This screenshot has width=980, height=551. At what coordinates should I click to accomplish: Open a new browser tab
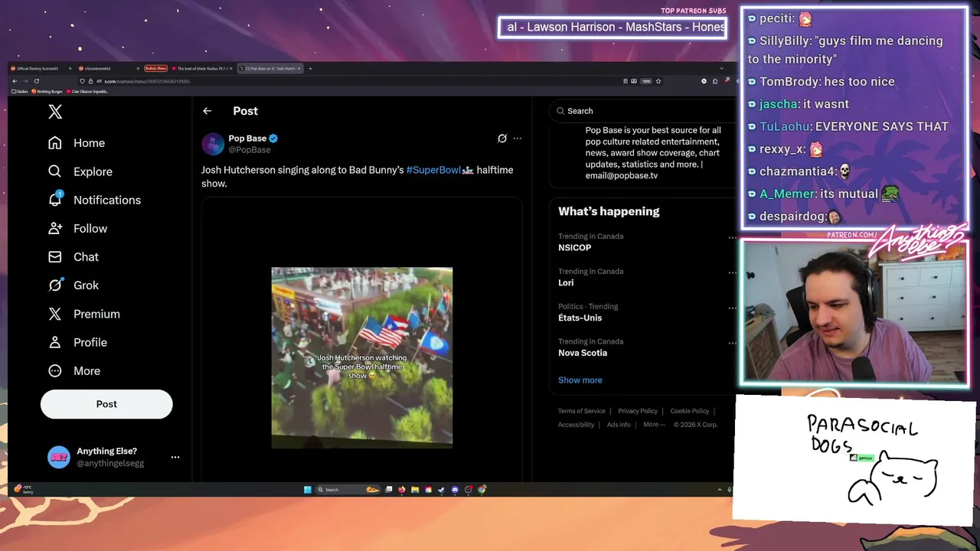click(310, 69)
